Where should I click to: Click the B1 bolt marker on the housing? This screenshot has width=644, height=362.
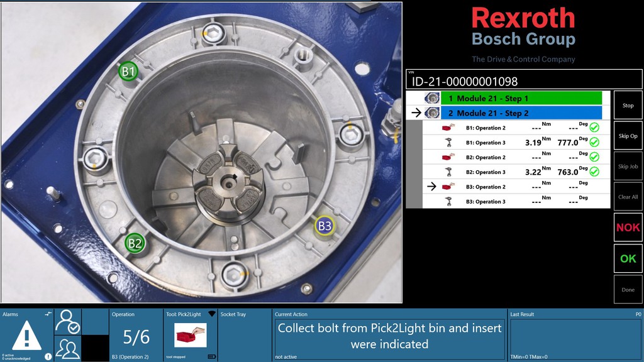(x=128, y=72)
